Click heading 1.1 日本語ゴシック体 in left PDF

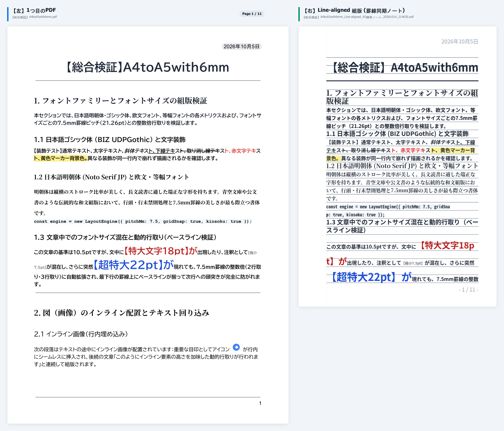click(x=110, y=140)
